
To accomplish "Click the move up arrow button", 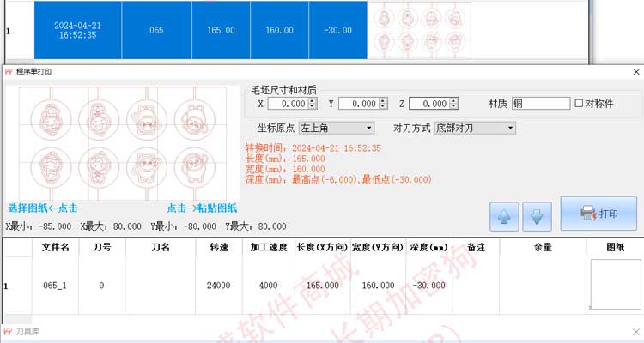I will (504, 216).
